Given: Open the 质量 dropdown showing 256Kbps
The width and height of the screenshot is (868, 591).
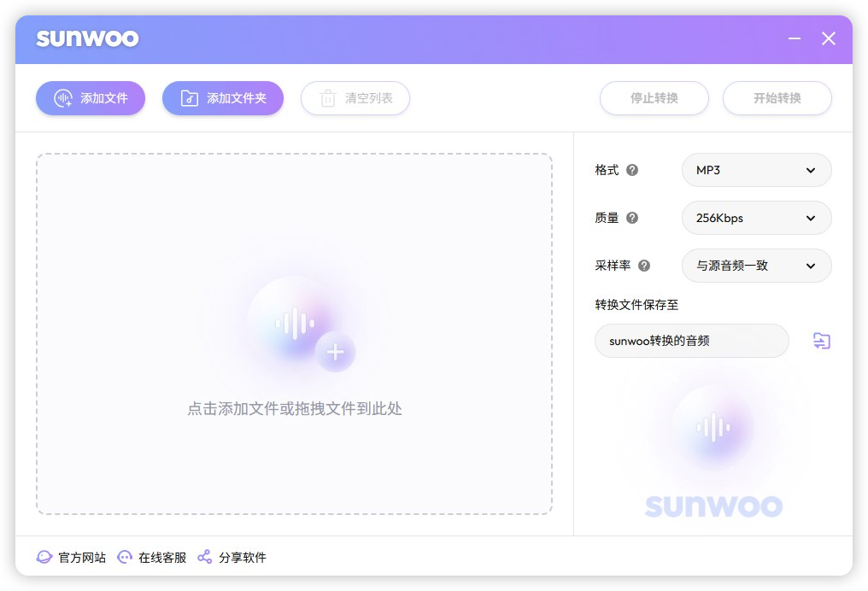Looking at the screenshot, I should point(756,218).
